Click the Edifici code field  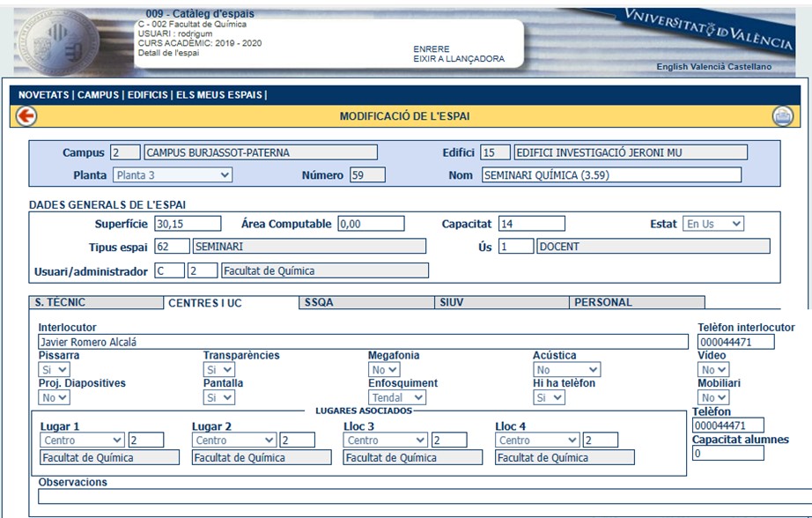[495, 152]
